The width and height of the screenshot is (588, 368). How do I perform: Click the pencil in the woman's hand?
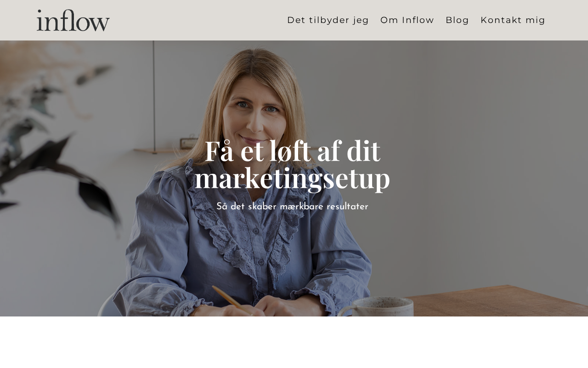click(x=232, y=300)
